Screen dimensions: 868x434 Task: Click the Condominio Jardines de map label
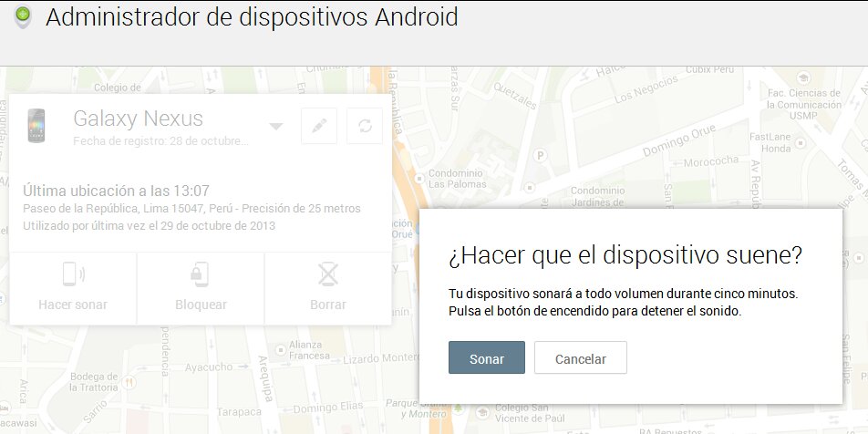point(598,197)
